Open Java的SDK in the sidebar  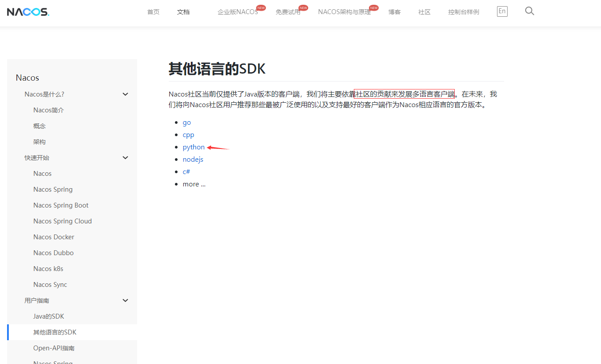point(49,316)
